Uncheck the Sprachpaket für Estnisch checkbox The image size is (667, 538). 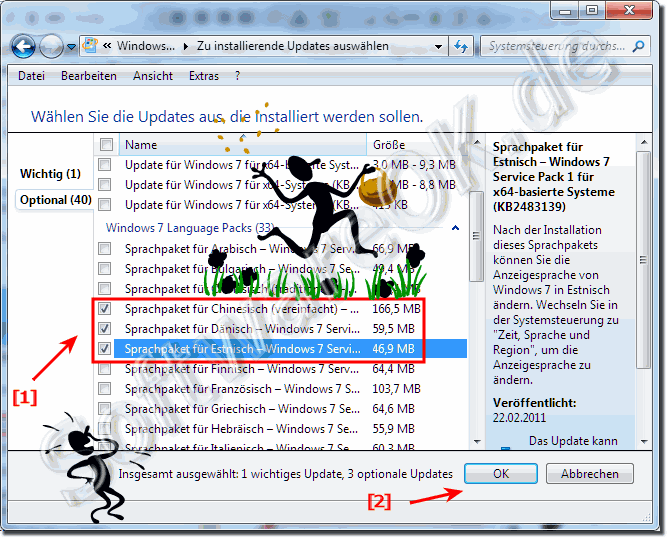click(105, 348)
